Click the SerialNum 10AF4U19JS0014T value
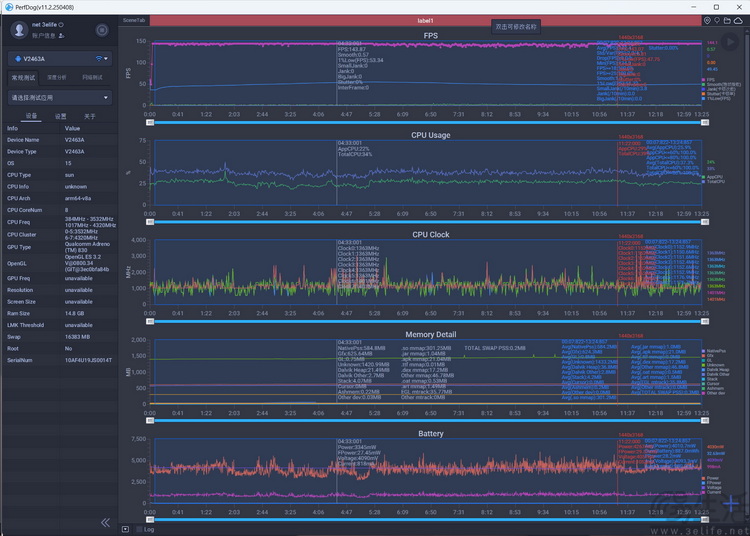Image resolution: width=750 pixels, height=536 pixels. (88, 360)
